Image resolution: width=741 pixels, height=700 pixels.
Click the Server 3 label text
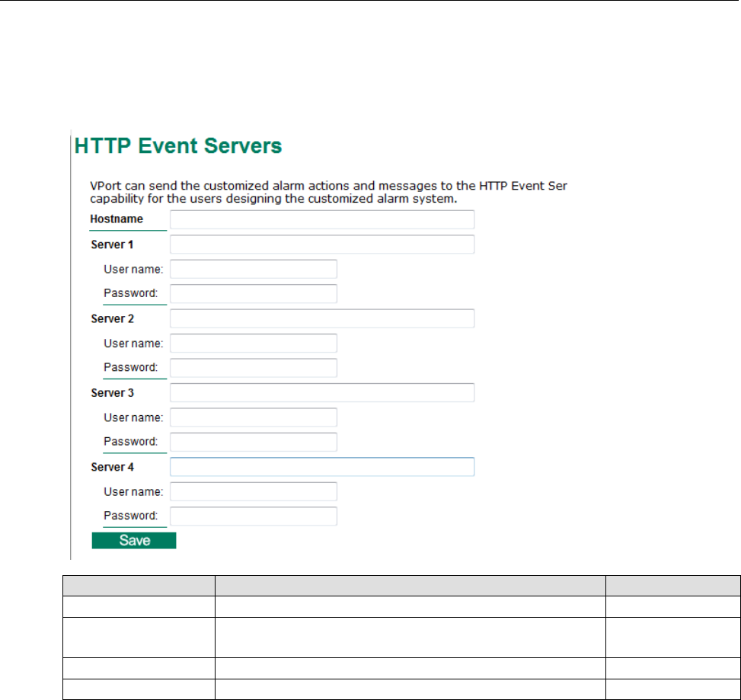(x=113, y=392)
